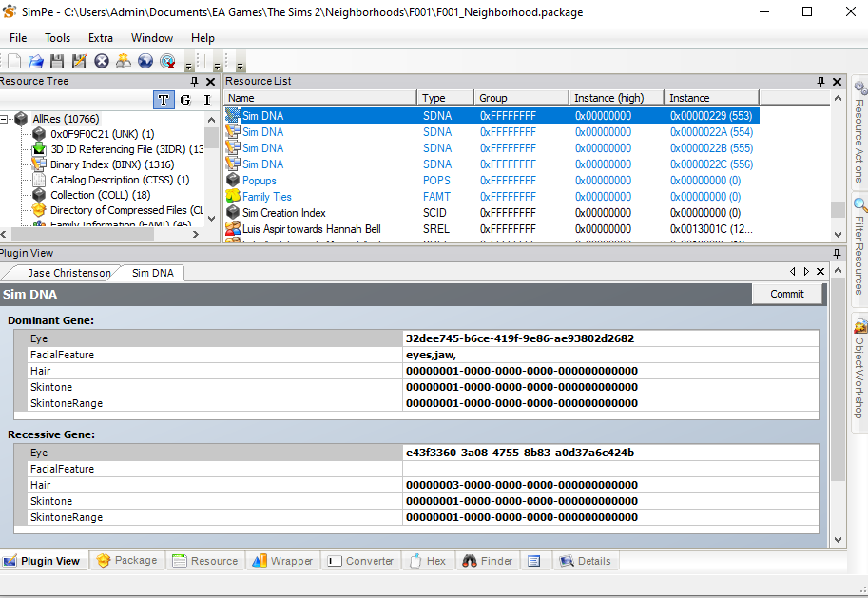Click the New file toolbar icon
The image size is (868, 598).
pos(14,61)
